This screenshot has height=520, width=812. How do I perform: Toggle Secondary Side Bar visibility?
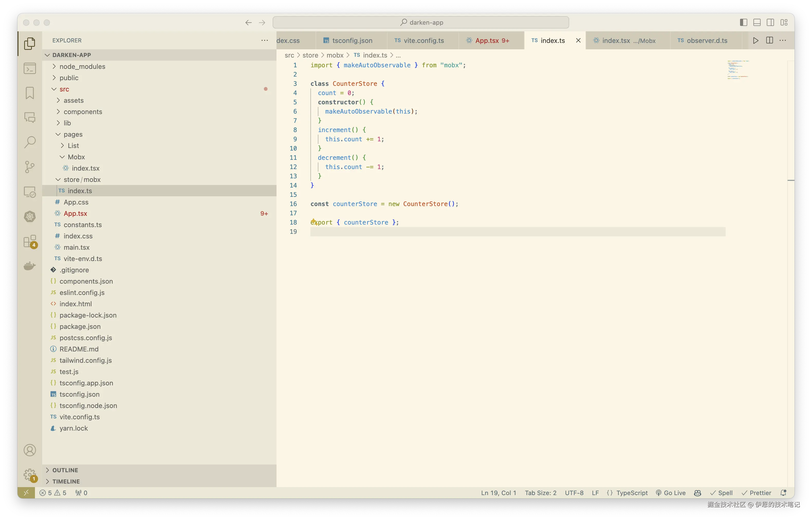(770, 22)
